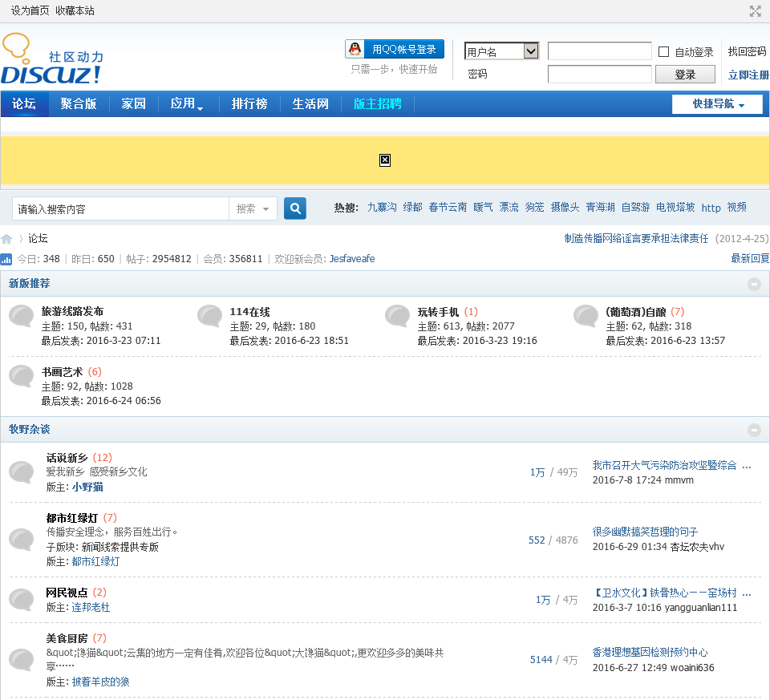Enable the 自动登录 checkbox
This screenshot has height=700, width=770.
click(x=663, y=51)
